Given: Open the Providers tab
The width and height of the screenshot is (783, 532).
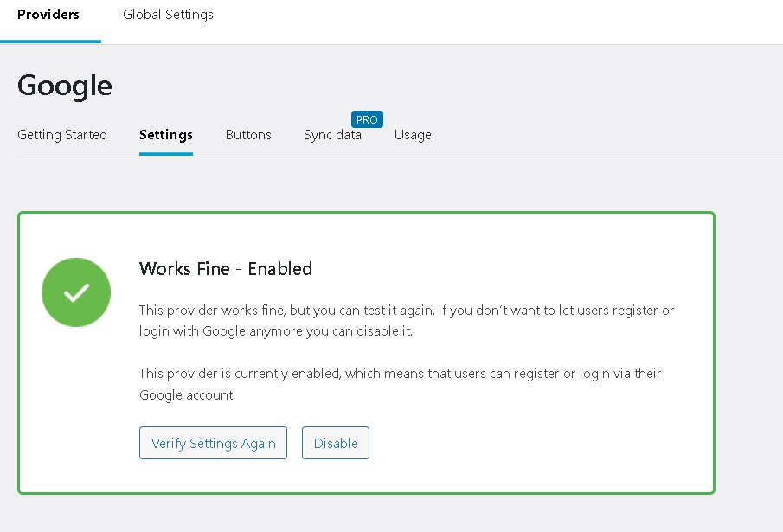Looking at the screenshot, I should [48, 15].
